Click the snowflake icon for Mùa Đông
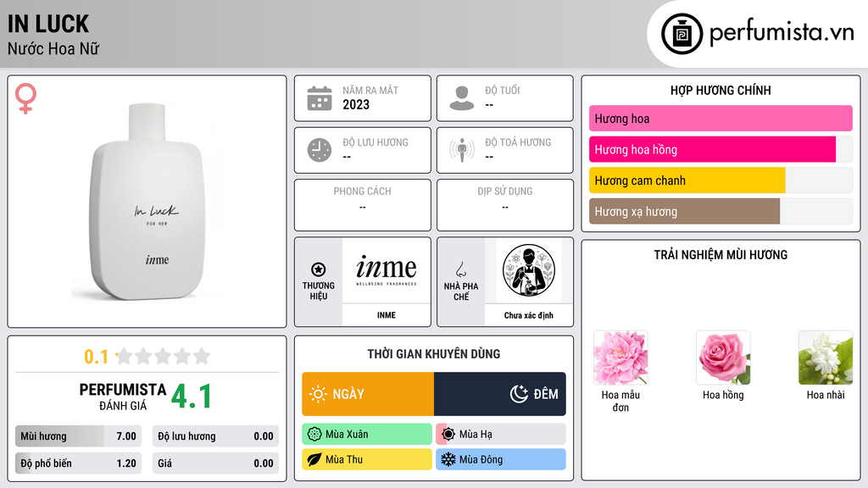 448,459
